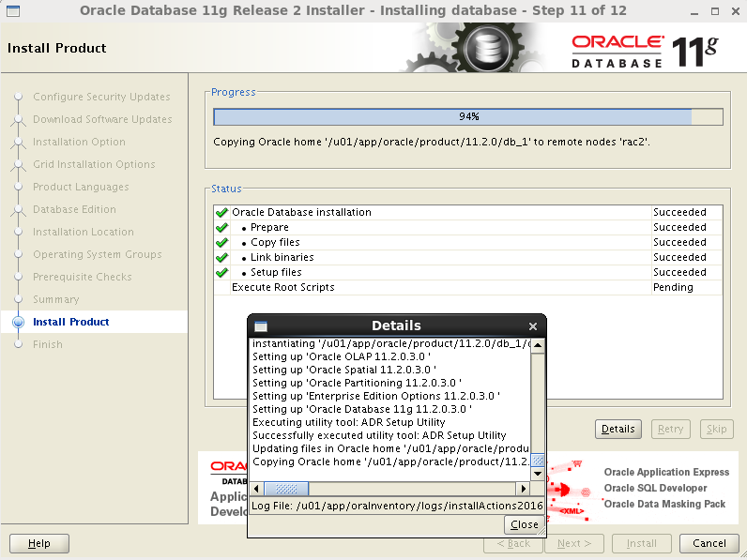Click the Close button in Details dialog

[524, 524]
